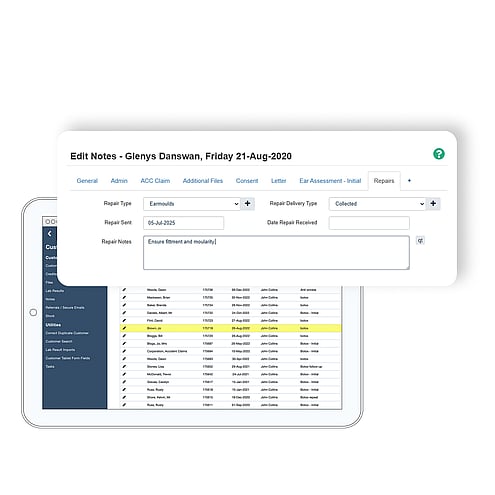Click the sidebar back chevron arrow
The height and width of the screenshot is (495, 495).
[x=50, y=234]
